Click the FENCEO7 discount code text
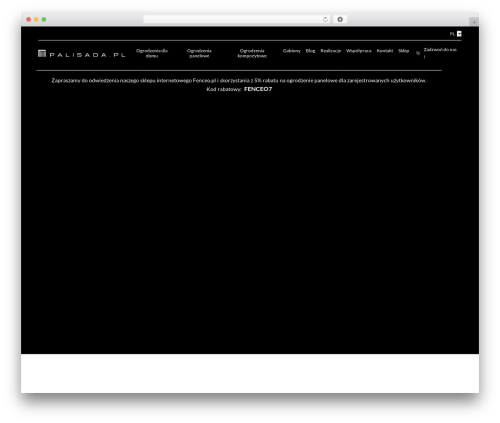This screenshot has width=500, height=423. click(x=258, y=89)
